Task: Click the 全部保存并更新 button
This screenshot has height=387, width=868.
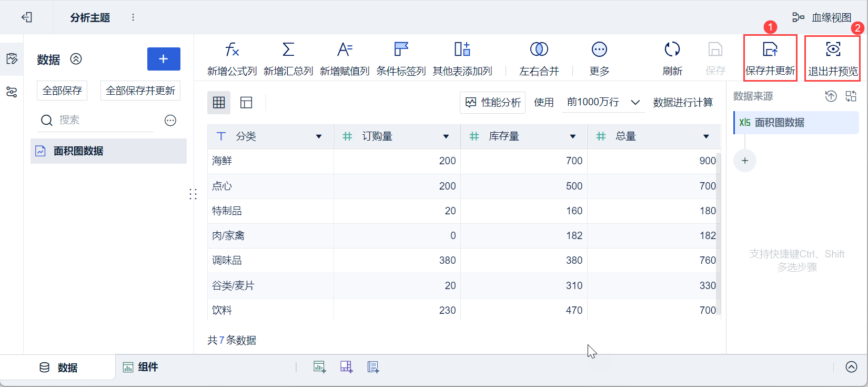Action: click(140, 91)
